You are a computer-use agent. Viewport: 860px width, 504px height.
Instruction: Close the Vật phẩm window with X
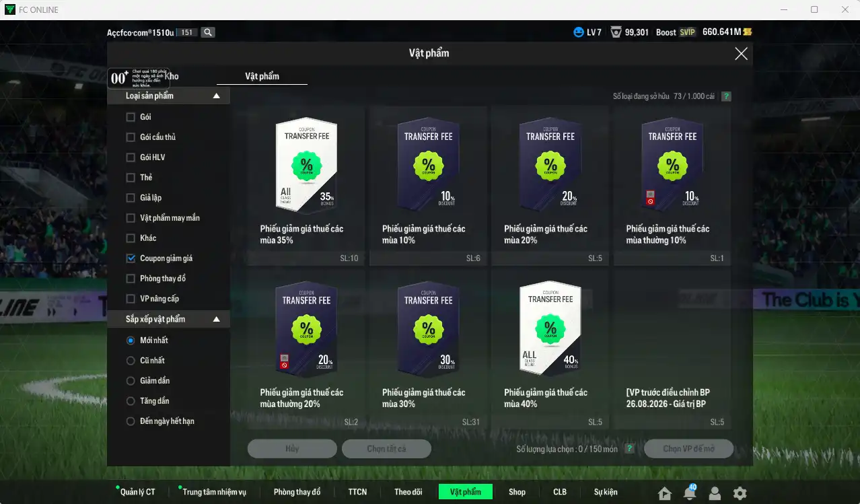click(741, 54)
